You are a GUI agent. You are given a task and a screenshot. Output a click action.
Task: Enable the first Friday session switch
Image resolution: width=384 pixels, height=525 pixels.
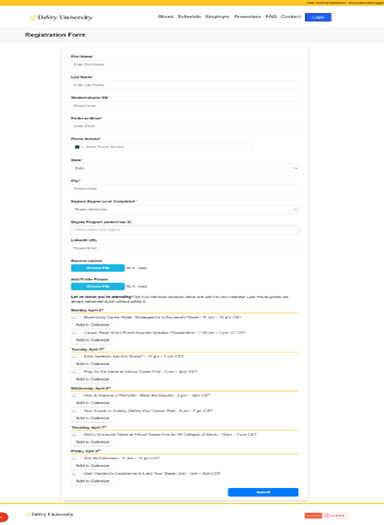(x=76, y=458)
